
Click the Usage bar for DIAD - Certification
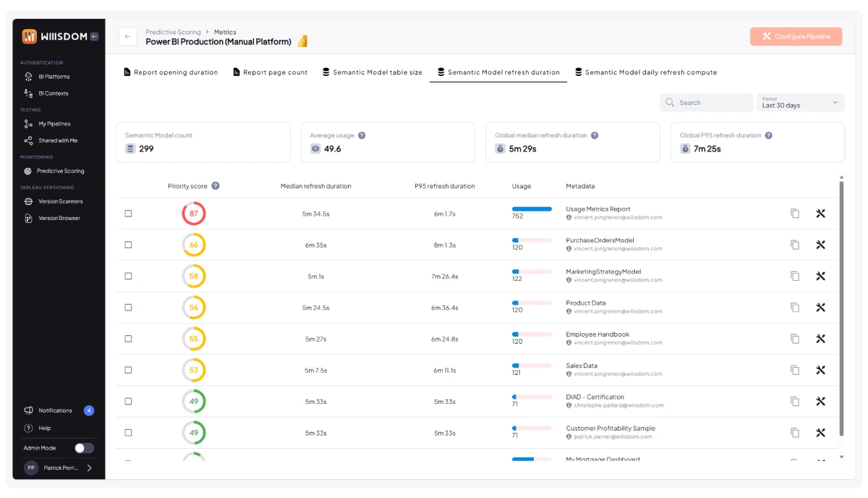tap(530, 397)
